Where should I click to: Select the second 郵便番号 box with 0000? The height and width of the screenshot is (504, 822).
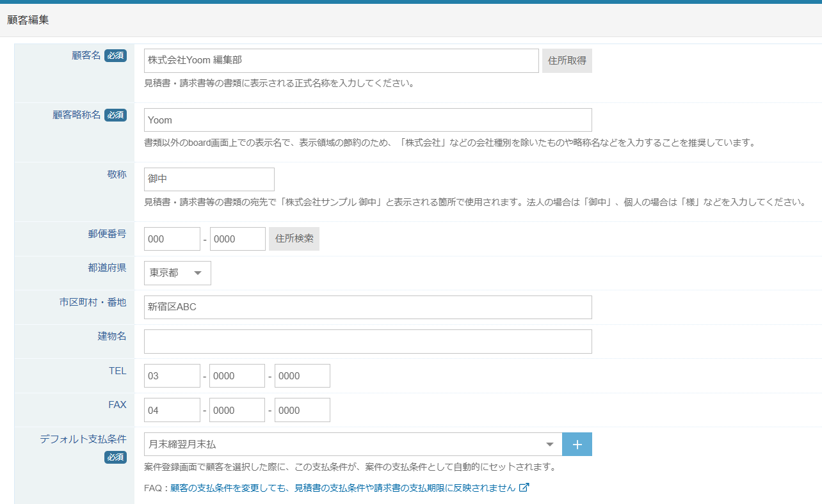point(238,239)
